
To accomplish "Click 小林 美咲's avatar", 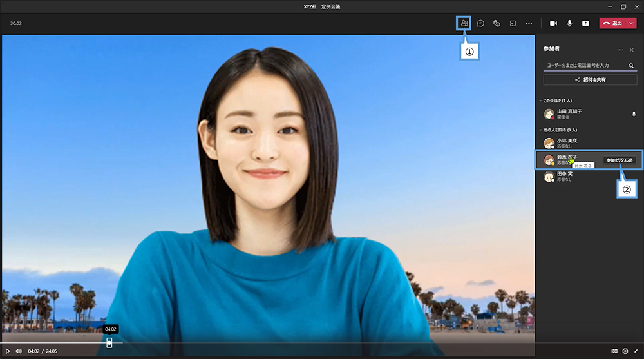I will [x=549, y=143].
